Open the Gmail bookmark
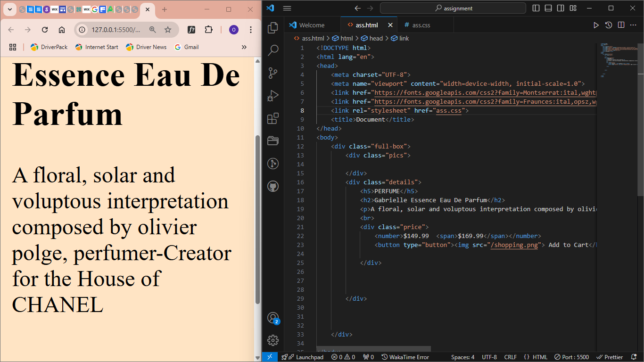This screenshot has width=644, height=362. pyautogui.click(x=187, y=47)
